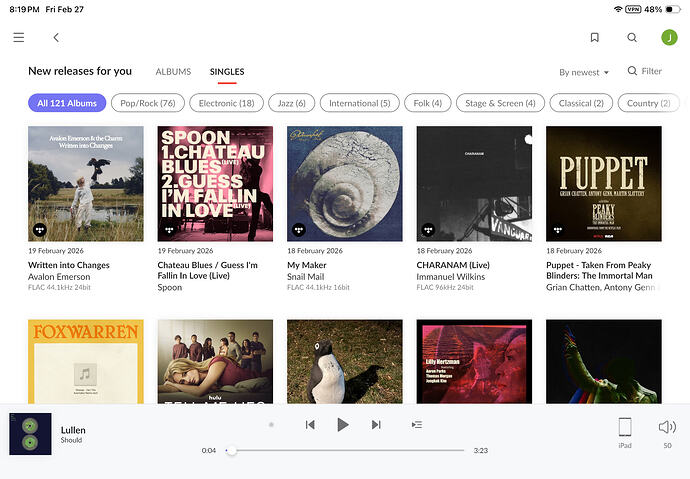Toggle the Pop/Rock (76) genre filter

147,103
